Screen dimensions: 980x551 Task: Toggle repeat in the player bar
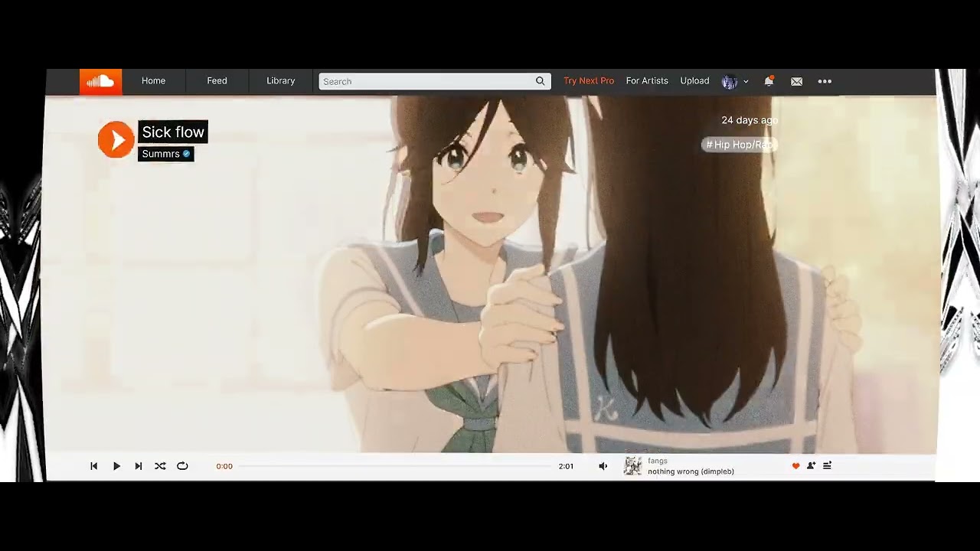coord(182,466)
